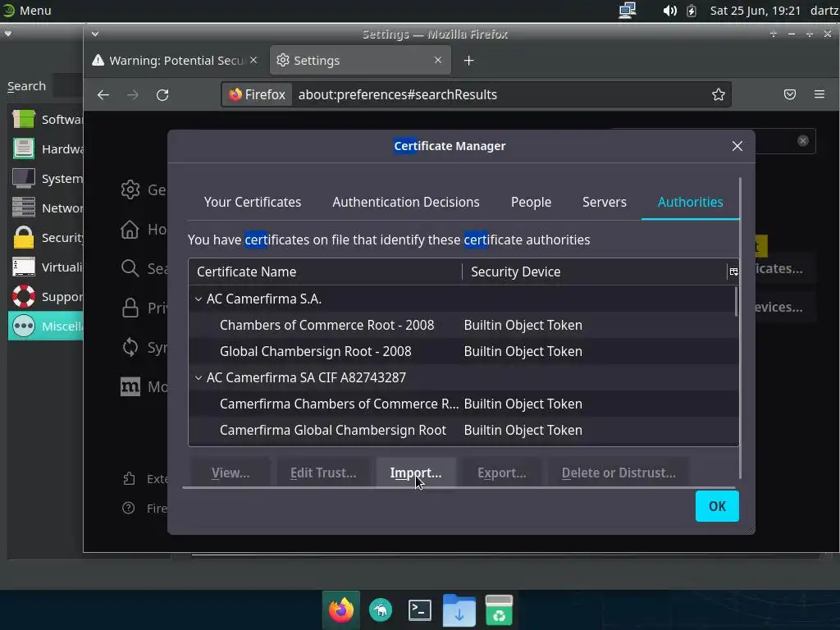Switch to the Your Certificates tab
The height and width of the screenshot is (630, 840).
pyautogui.click(x=253, y=202)
